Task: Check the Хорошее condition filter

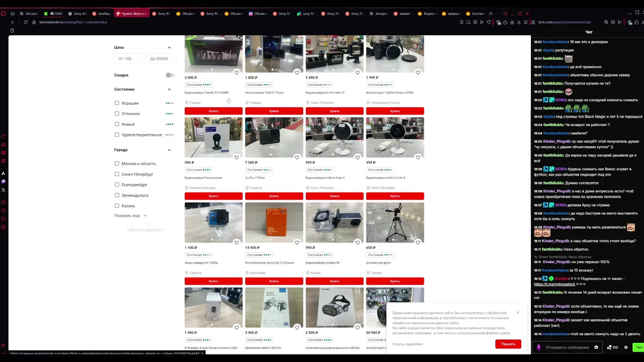Action: point(117,103)
